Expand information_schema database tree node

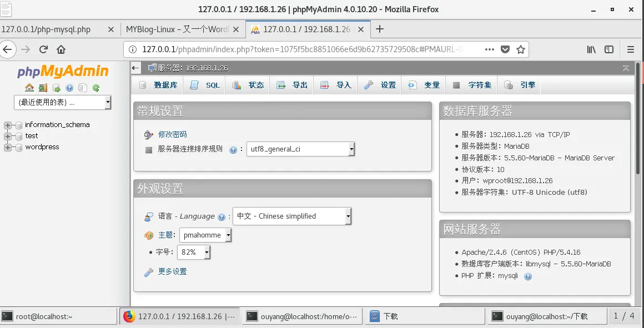(8, 125)
